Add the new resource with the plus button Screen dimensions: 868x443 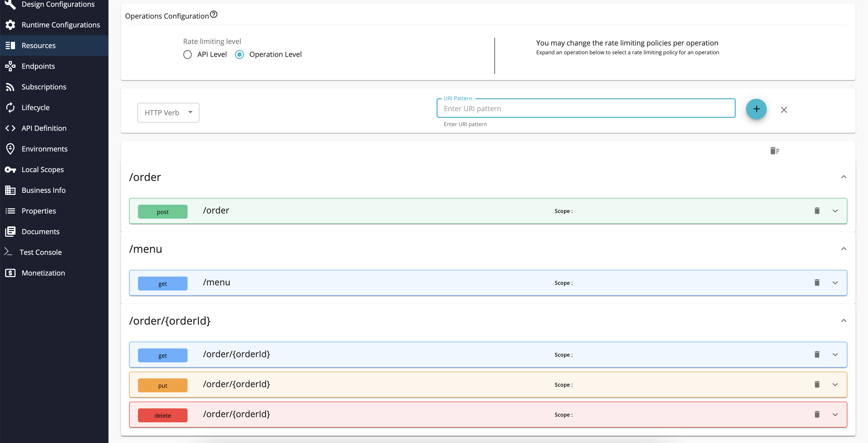coord(756,109)
